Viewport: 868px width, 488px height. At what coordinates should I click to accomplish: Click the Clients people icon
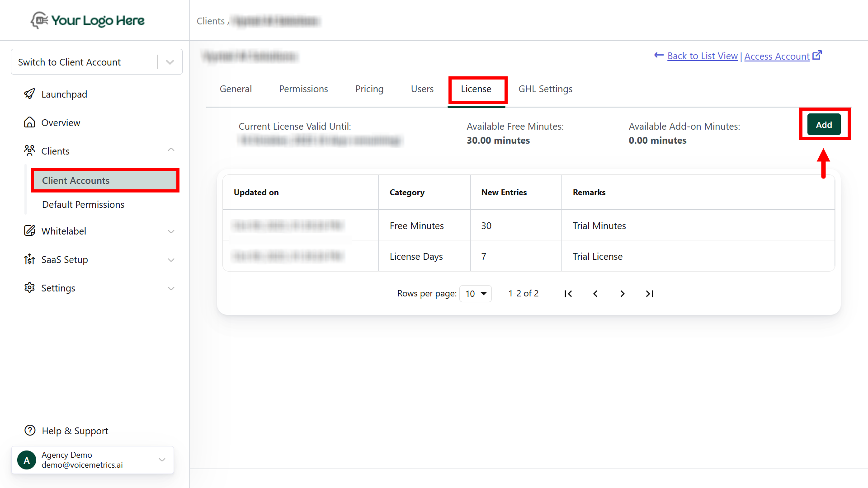29,150
